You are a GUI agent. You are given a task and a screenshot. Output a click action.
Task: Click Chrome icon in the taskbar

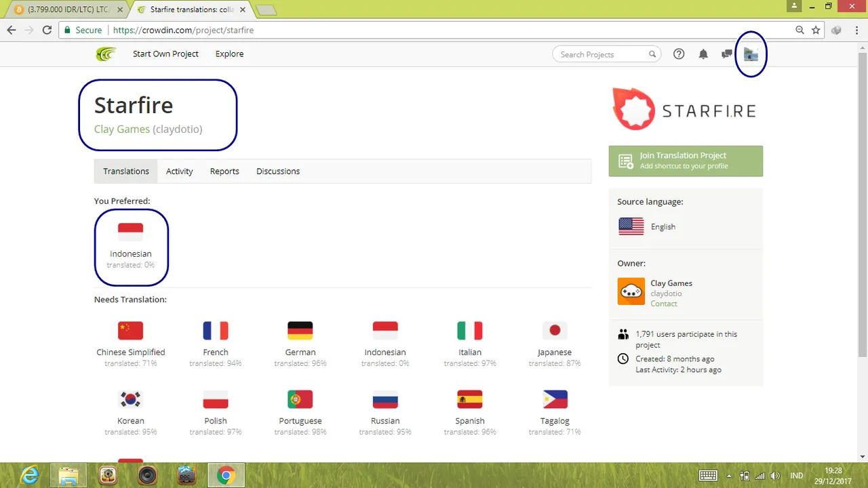[x=226, y=476]
